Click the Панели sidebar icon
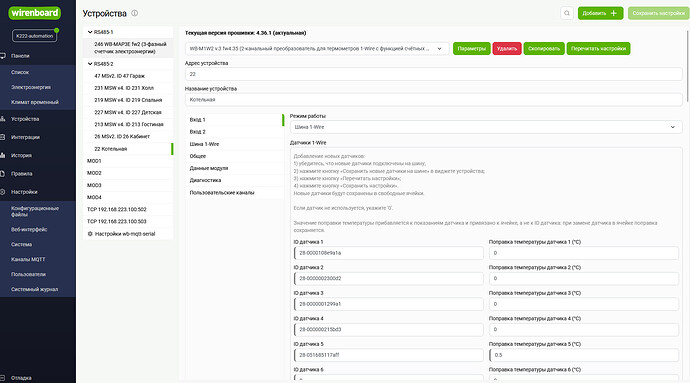Image resolution: width=690 pixels, height=383 pixels. pyautogui.click(x=3, y=56)
